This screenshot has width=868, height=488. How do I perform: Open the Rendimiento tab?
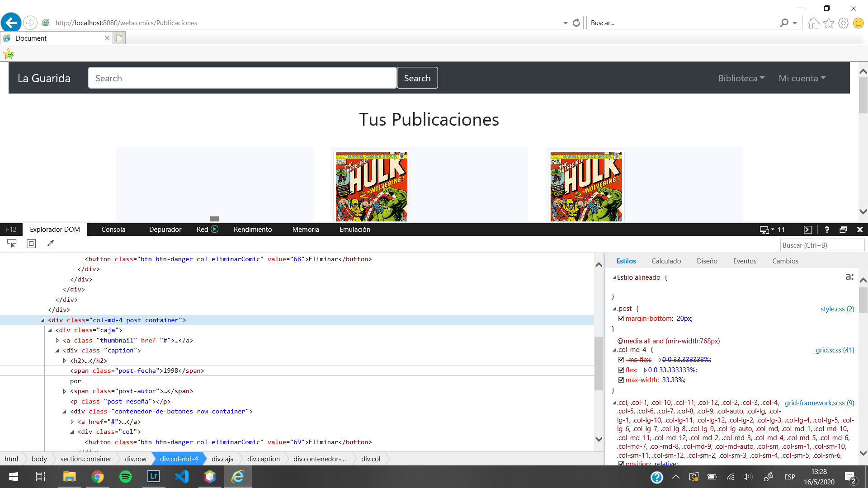[x=253, y=230]
